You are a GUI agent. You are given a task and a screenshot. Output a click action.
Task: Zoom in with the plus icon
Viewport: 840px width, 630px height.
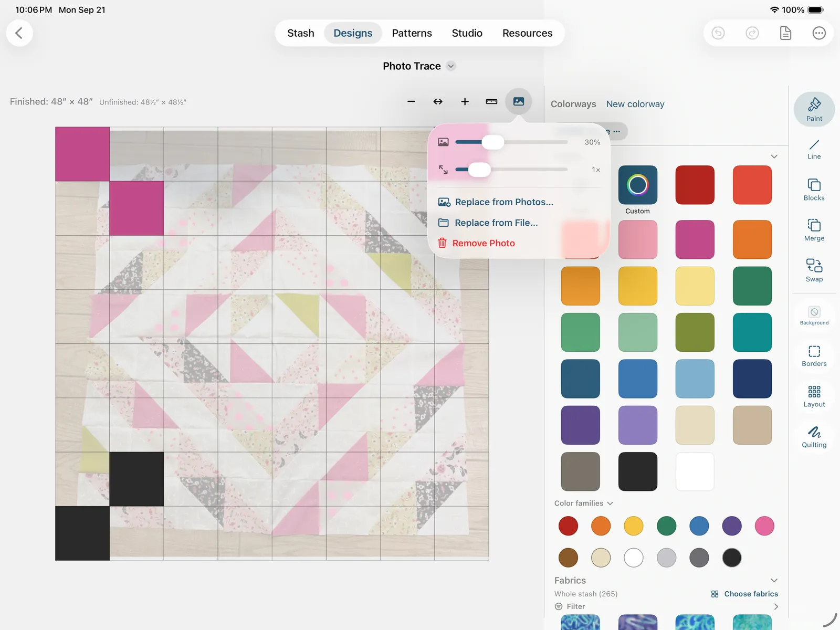(465, 101)
